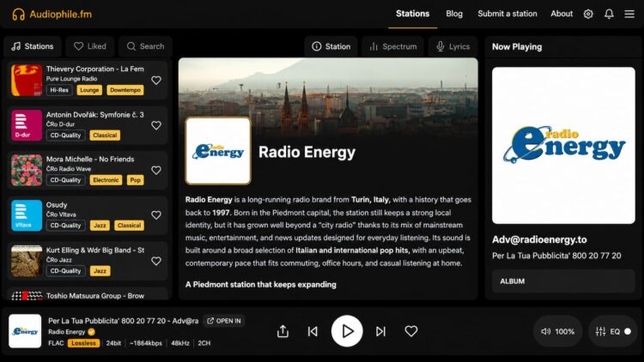The width and height of the screenshot is (644, 362).
Task: Open Submit a station link
Action: (507, 14)
